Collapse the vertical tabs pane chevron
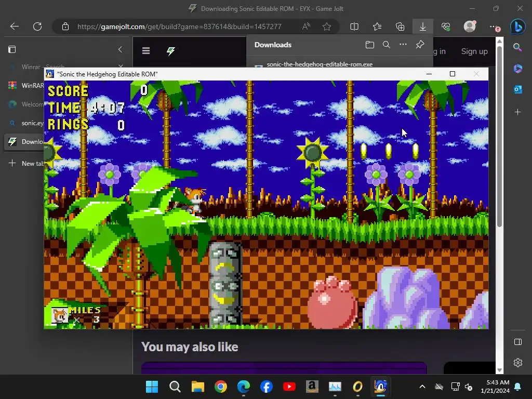Viewport: 532px width, 399px height. tap(120, 49)
